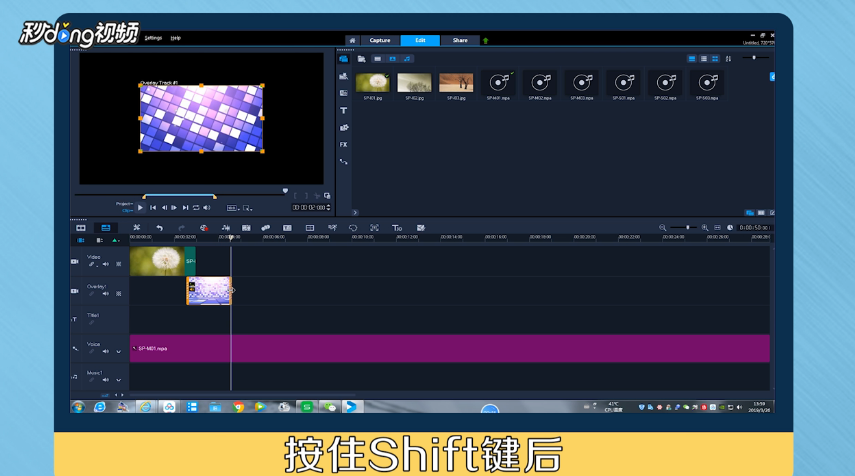The width and height of the screenshot is (855, 476).
Task: Select the SP-I01.jpg dandelion thumbnail
Action: (x=373, y=83)
